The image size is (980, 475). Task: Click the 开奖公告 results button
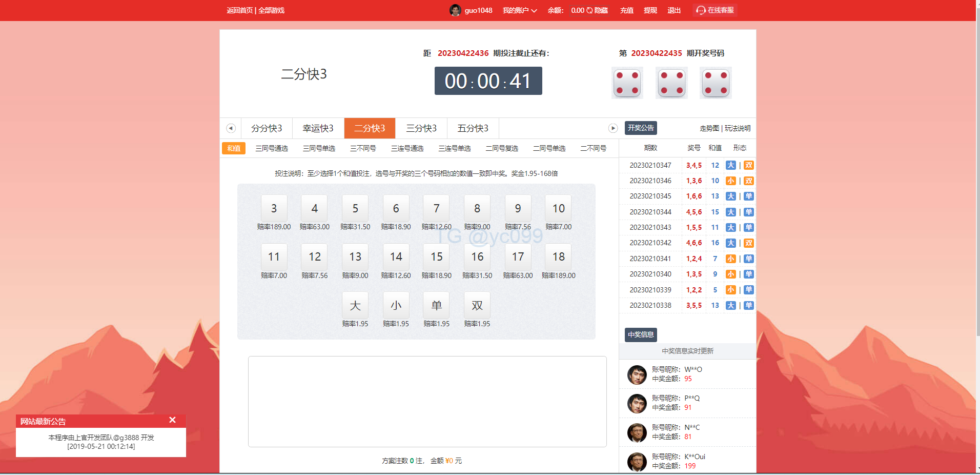(640, 128)
